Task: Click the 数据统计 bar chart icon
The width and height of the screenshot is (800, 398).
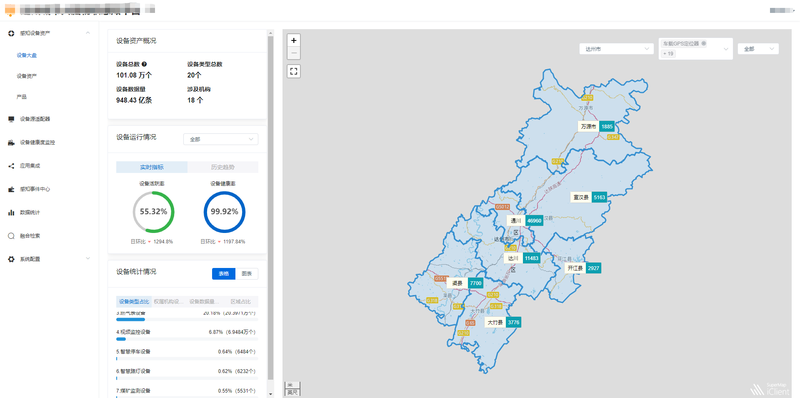Action: (x=11, y=212)
